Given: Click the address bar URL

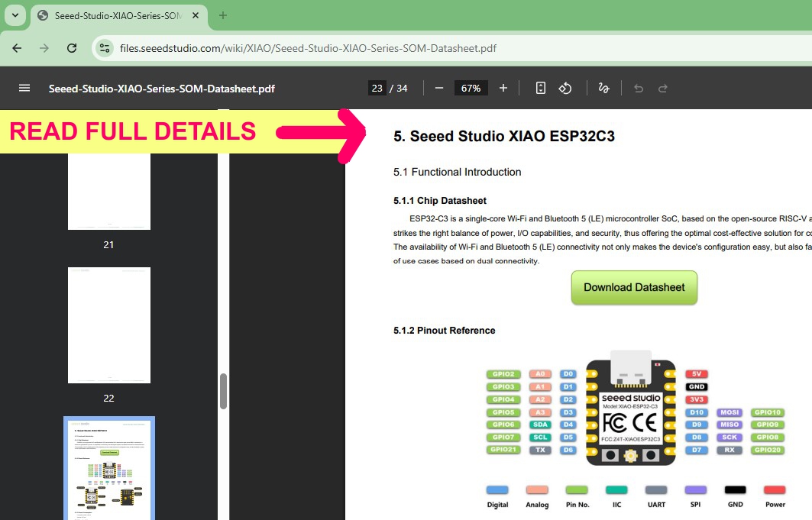Looking at the screenshot, I should coord(308,48).
